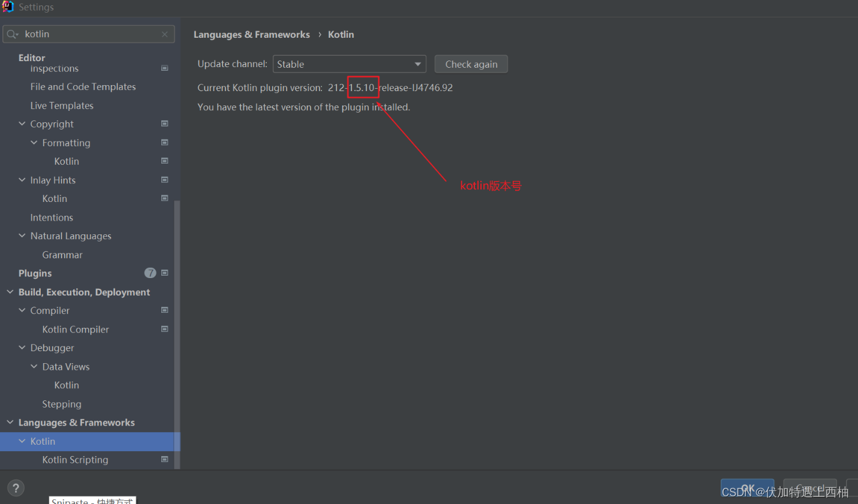Open Kotlin Compiler settings
858x504 pixels.
point(76,330)
